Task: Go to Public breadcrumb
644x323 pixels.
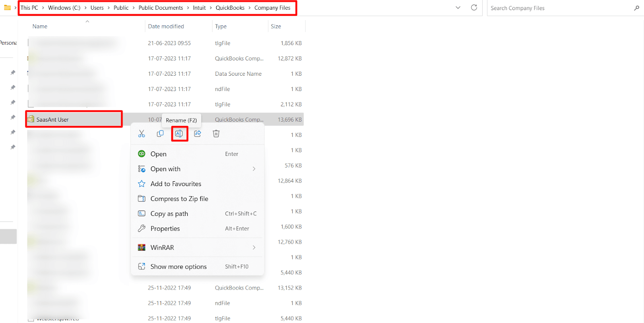Action: [x=121, y=8]
